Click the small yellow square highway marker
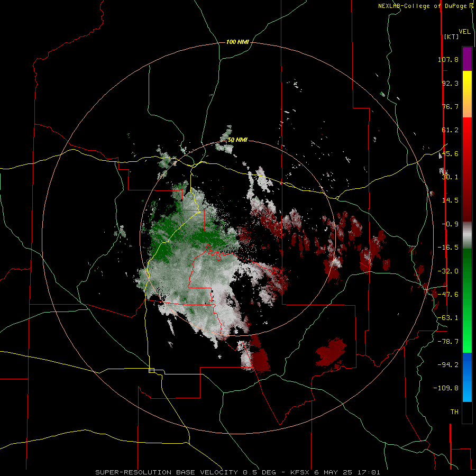The height and width of the screenshot is (476, 476). [151, 370]
